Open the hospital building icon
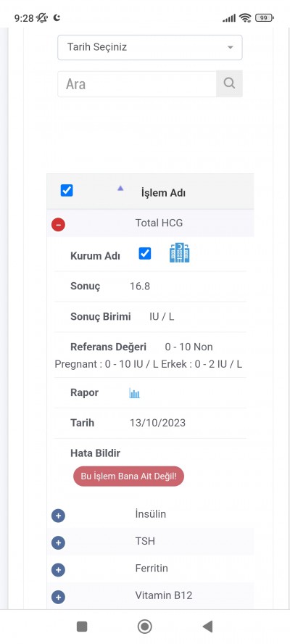 click(x=180, y=252)
